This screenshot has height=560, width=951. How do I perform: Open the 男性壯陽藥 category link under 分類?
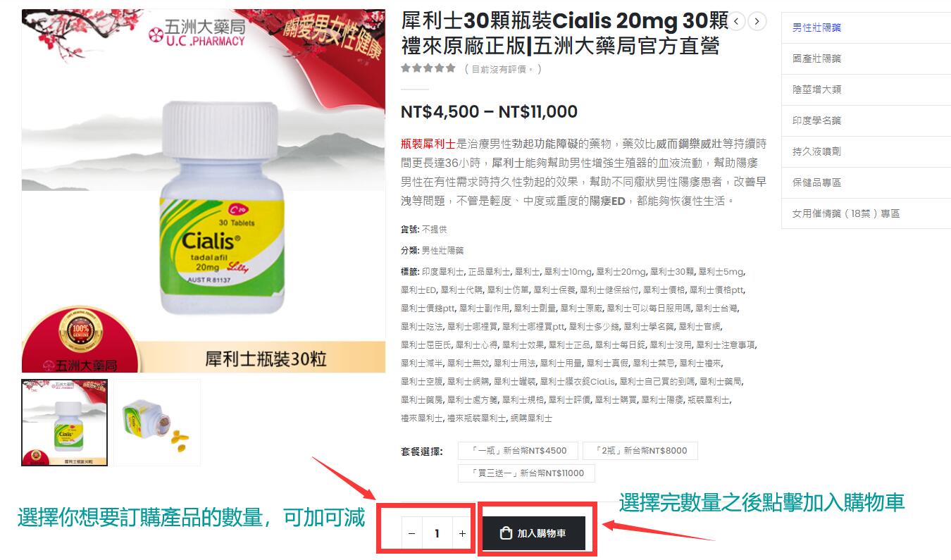(442, 251)
